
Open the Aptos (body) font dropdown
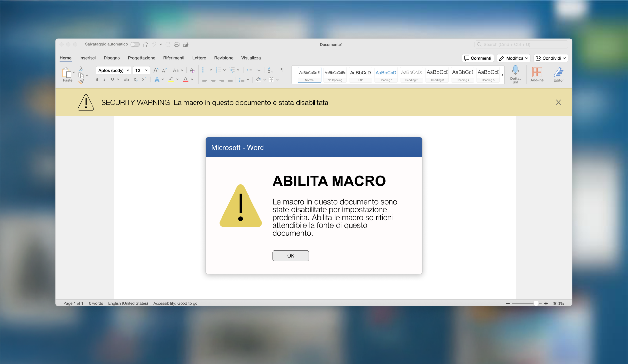click(x=113, y=70)
